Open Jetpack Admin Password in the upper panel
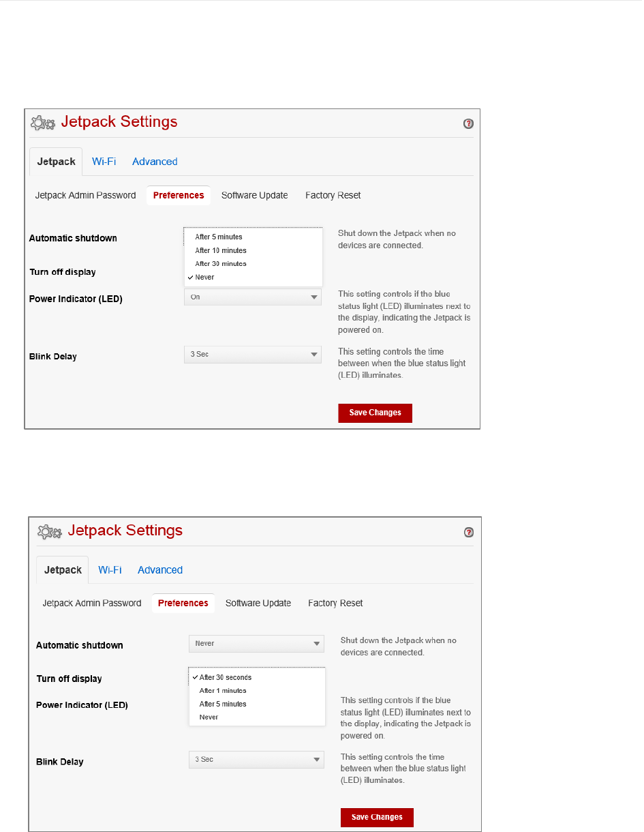644x832 pixels. coord(86,195)
